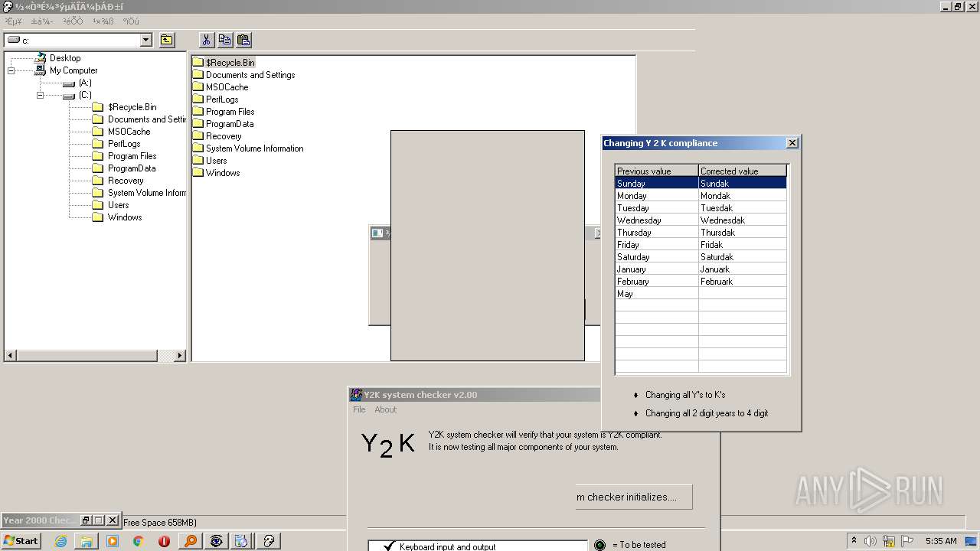
Task: Click the To be tested indicator light
Action: (x=599, y=545)
